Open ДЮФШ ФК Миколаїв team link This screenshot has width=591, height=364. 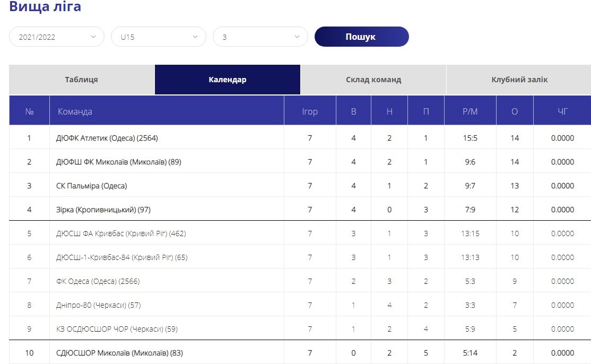118,162
